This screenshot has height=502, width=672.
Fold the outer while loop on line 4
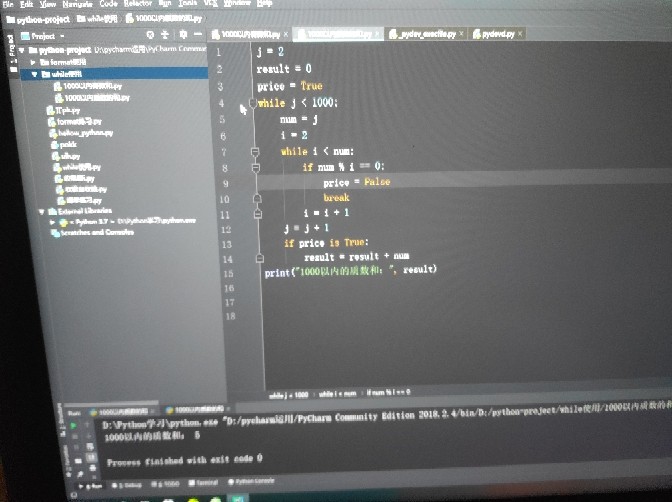[252, 103]
